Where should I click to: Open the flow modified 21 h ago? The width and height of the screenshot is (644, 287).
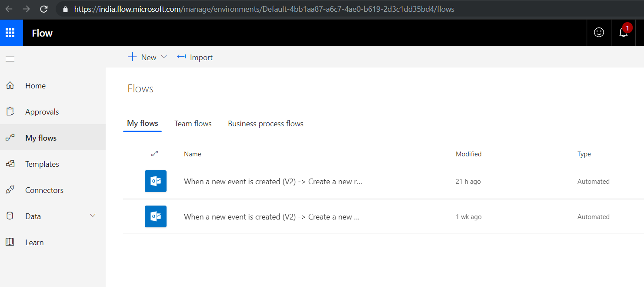click(x=273, y=182)
